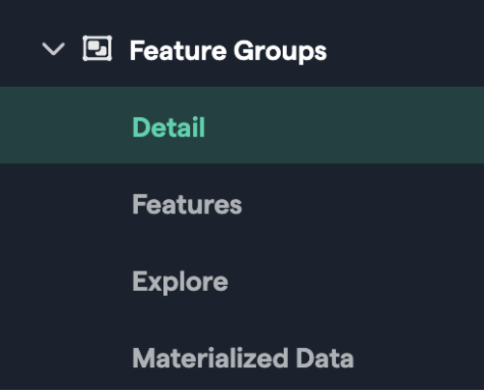Select the Features entry under Feature Groups
The image size is (484, 390).
coord(187,204)
